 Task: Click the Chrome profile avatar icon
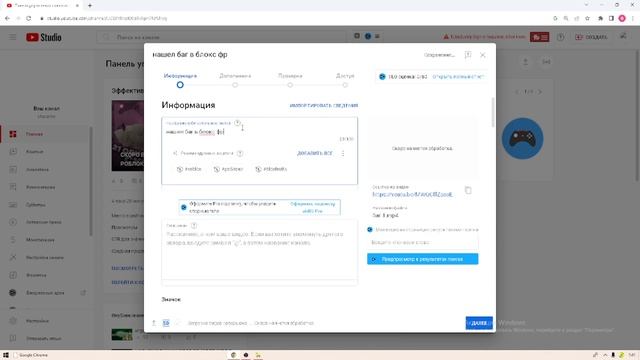click(622, 18)
